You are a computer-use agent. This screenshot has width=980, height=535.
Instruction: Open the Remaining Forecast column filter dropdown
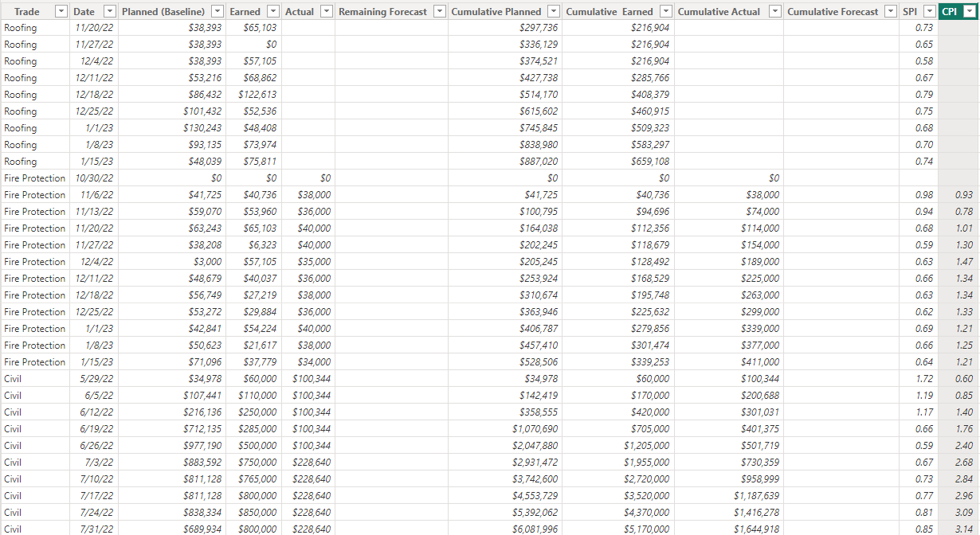point(440,12)
